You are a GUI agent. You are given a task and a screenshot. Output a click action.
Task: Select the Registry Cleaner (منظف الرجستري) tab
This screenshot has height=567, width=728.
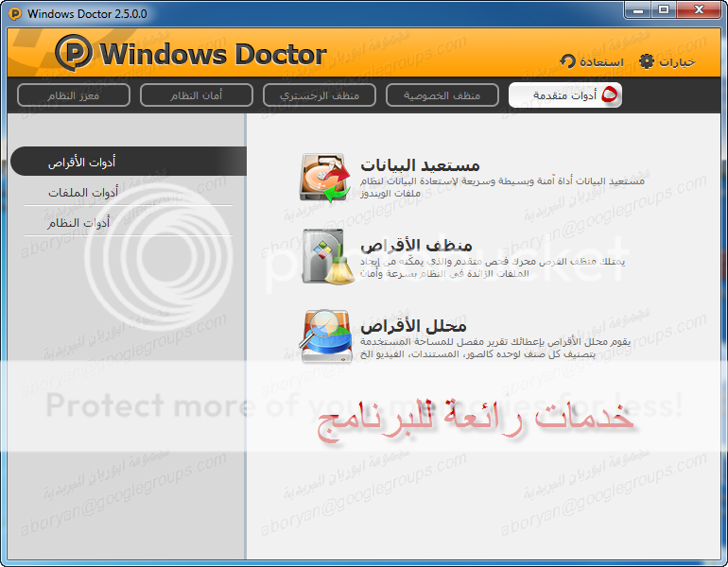pyautogui.click(x=319, y=95)
